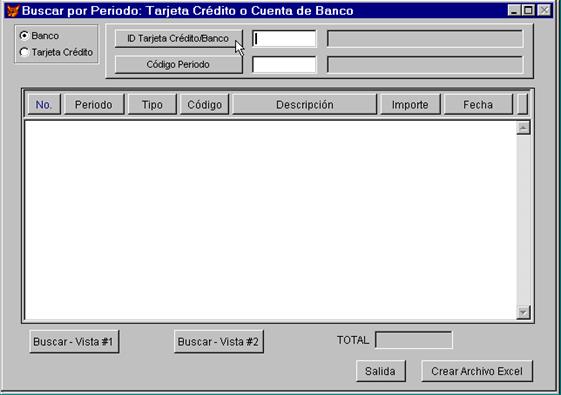Image resolution: width=561 pixels, height=395 pixels.
Task: Click the scroll up arrow of list
Action: click(523, 128)
